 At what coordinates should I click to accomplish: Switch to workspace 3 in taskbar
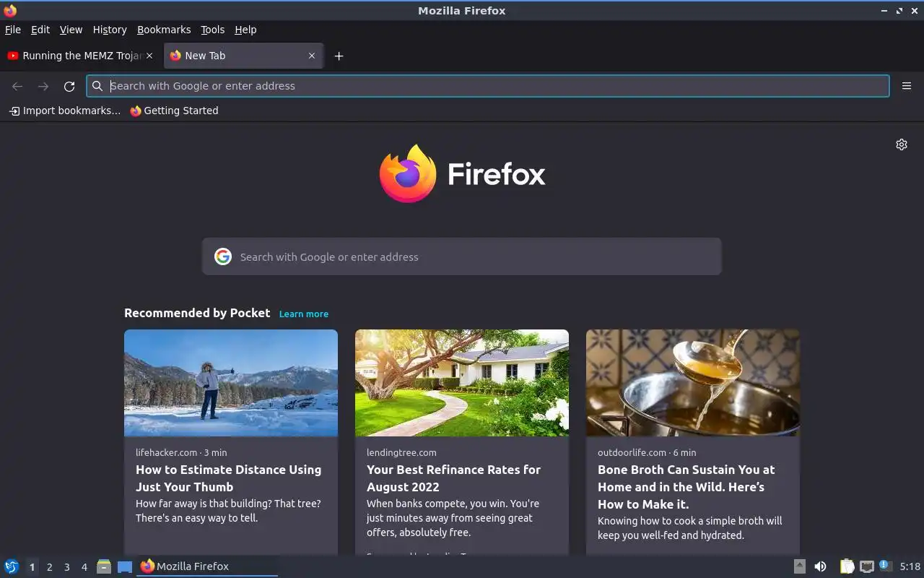(x=66, y=567)
